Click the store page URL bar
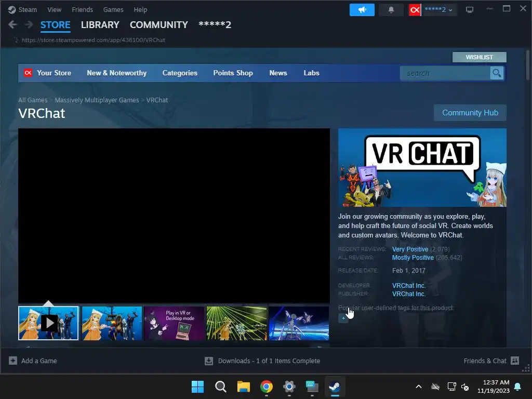The image size is (532, 399). coord(94,40)
